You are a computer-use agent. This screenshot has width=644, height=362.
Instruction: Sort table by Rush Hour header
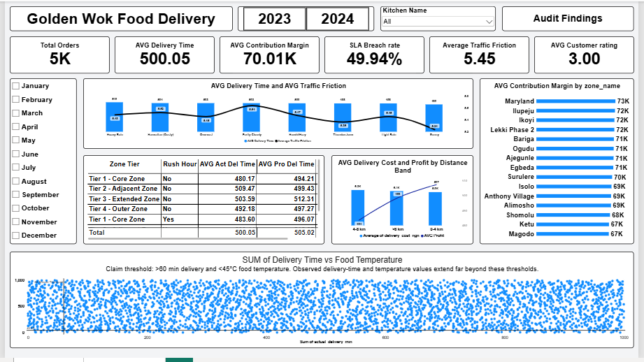pos(180,164)
